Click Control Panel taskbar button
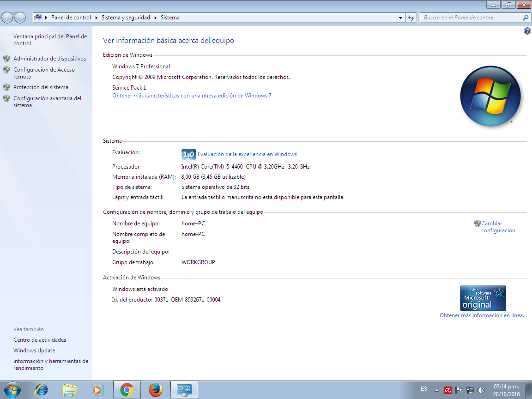This screenshot has width=532, height=399. point(184,390)
